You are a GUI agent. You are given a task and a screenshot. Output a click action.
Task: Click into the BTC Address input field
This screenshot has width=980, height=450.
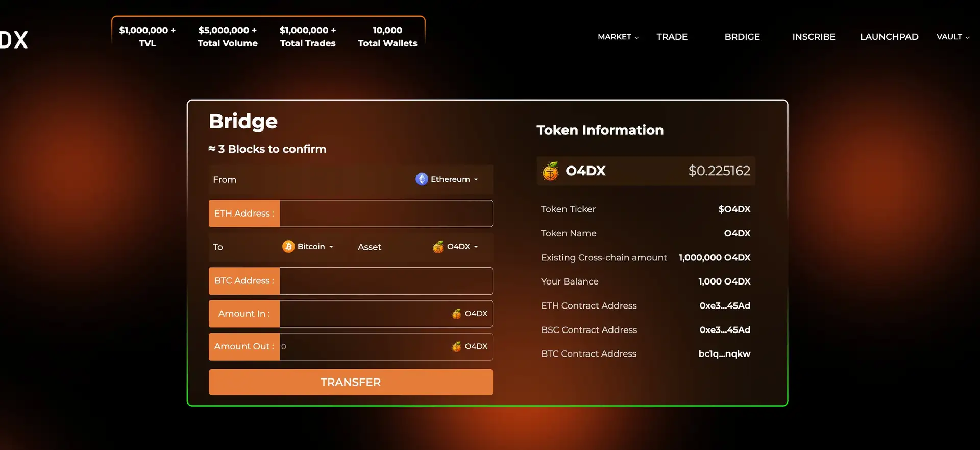coord(385,281)
